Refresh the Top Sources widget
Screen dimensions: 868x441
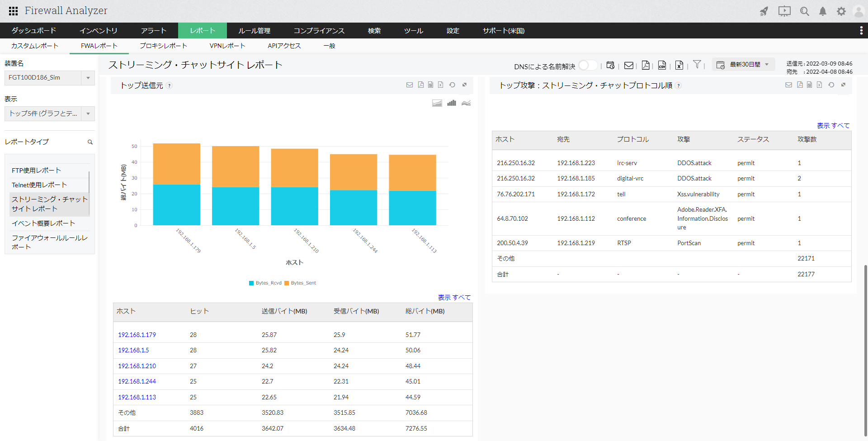[x=452, y=85]
